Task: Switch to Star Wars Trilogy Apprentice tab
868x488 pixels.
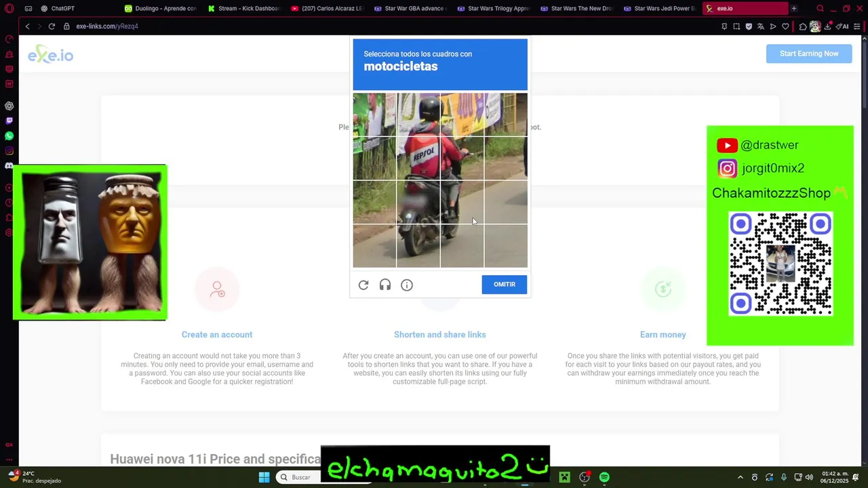Action: pos(494,8)
